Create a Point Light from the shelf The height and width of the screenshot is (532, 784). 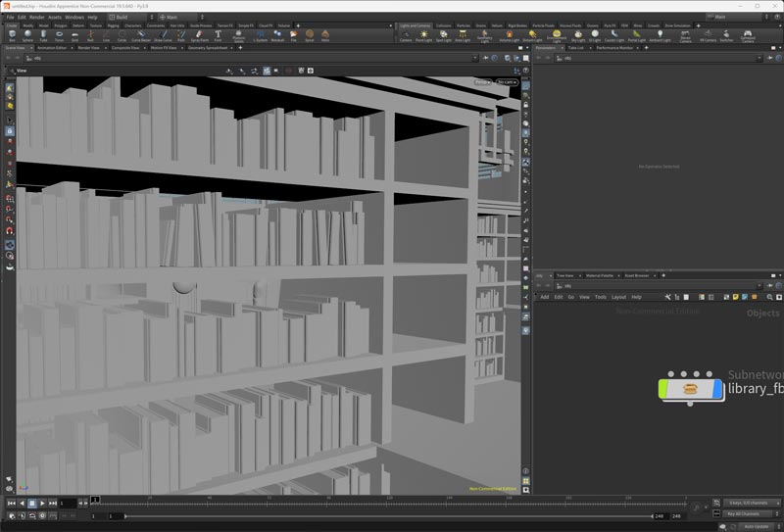(x=424, y=36)
